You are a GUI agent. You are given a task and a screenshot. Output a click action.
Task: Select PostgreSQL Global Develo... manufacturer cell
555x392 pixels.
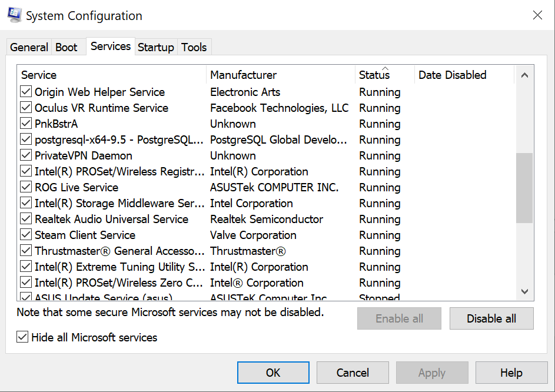(x=278, y=140)
